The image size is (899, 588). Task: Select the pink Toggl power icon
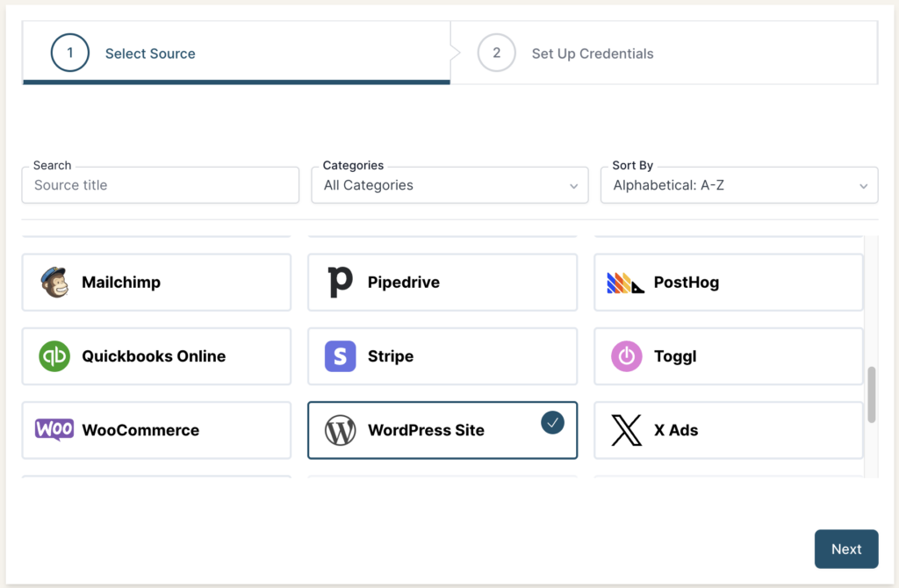(626, 356)
